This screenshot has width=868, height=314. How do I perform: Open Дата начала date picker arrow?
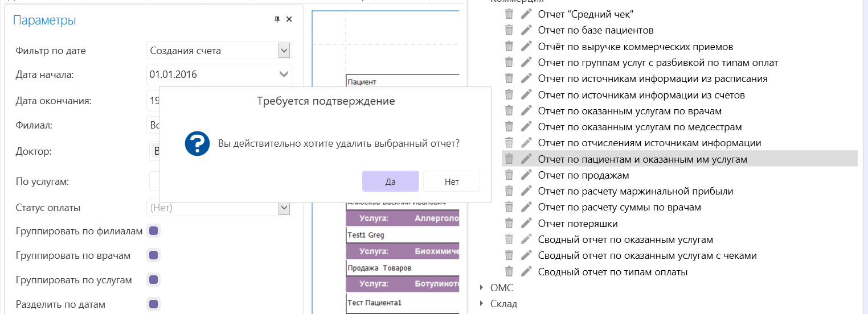[284, 74]
